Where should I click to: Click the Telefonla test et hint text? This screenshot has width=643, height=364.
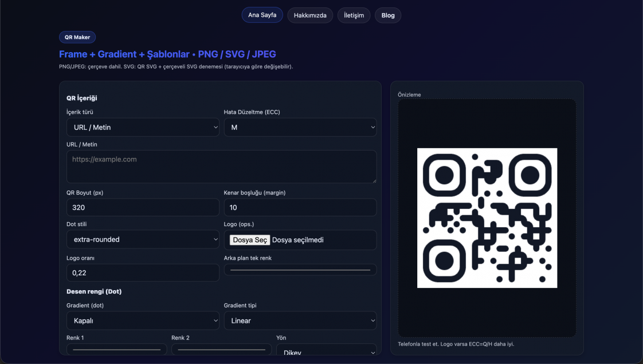point(456,344)
